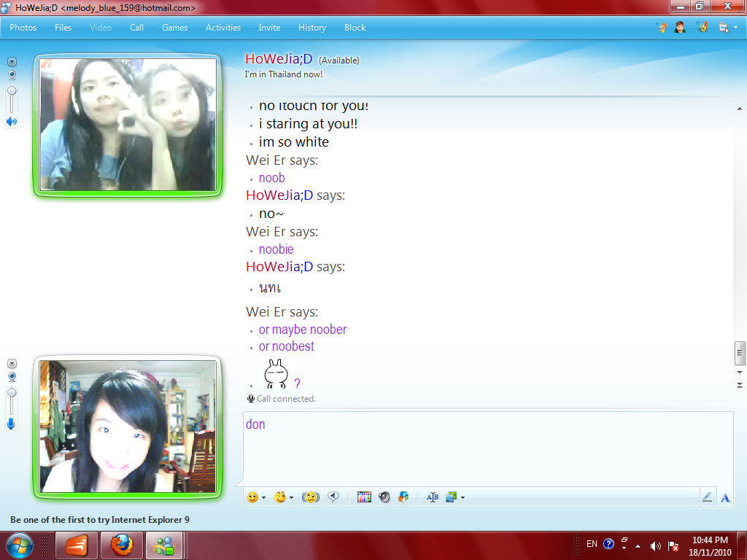Click the laughing boy avatar icon in toolbar
747x560 pixels.
pos(681,27)
